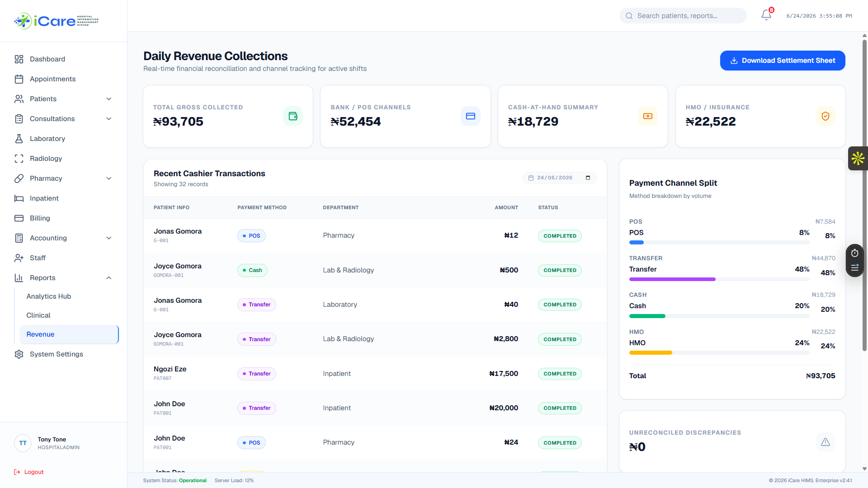Screen dimensions: 868x488
Task: Click the Radiology scan icon
Action: (x=19, y=159)
